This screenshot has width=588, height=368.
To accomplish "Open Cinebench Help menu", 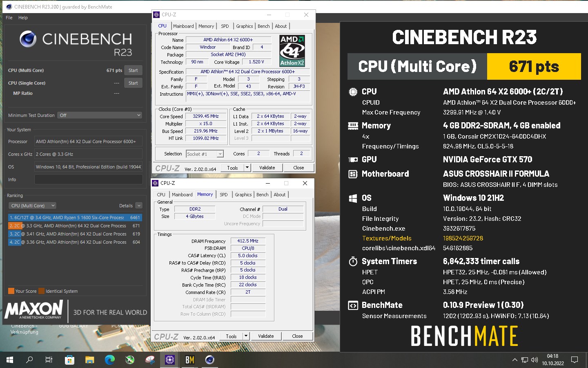I will (x=23, y=18).
